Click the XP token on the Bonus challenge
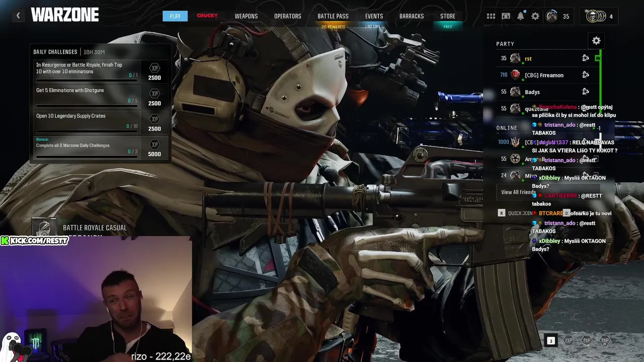The width and height of the screenshot is (644, 362). (154, 145)
